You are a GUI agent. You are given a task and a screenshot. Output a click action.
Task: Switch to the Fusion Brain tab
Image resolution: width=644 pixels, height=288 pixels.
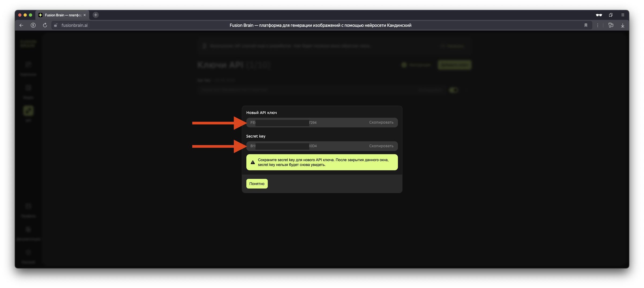click(63, 15)
